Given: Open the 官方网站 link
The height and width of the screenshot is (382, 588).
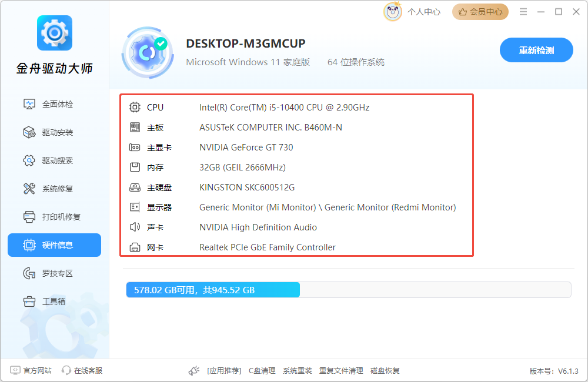Looking at the screenshot, I should (x=37, y=371).
